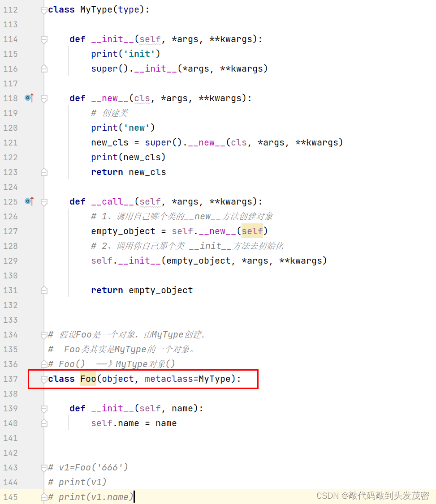Screen dimensions: 436x504
Task: Click line number 137 in the gutter
Action: pos(10,379)
